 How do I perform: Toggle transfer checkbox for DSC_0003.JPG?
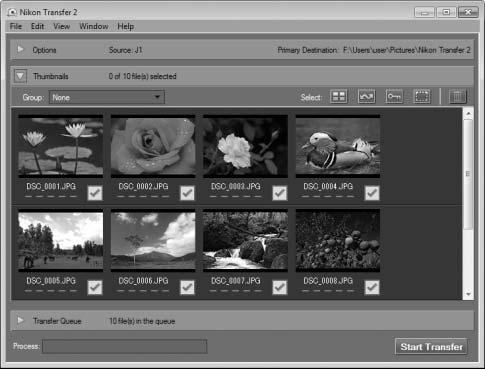(279, 193)
